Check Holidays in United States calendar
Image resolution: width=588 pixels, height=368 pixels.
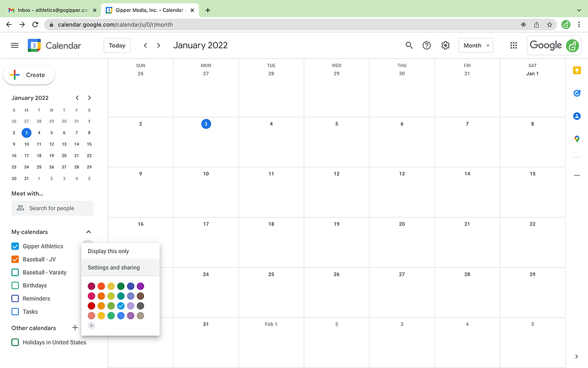15,343
